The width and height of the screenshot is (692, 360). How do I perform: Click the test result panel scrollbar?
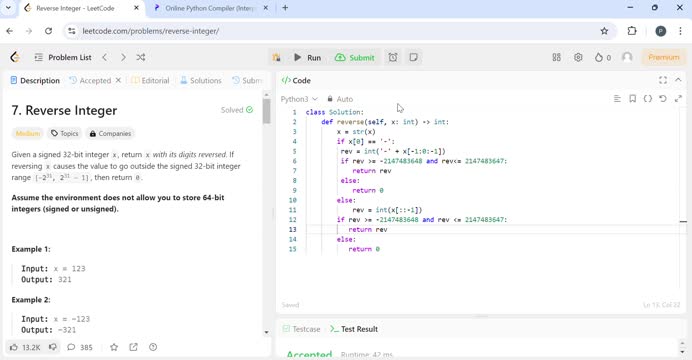682,347
